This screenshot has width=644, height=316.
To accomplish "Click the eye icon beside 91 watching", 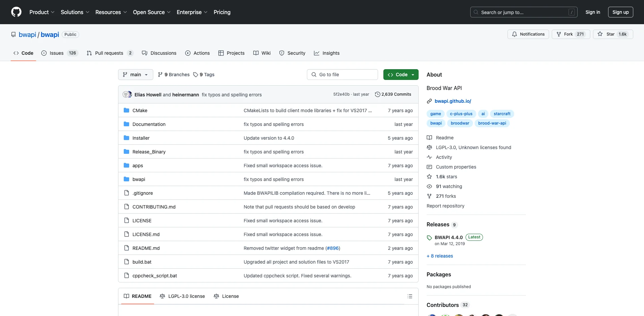I will [x=429, y=186].
